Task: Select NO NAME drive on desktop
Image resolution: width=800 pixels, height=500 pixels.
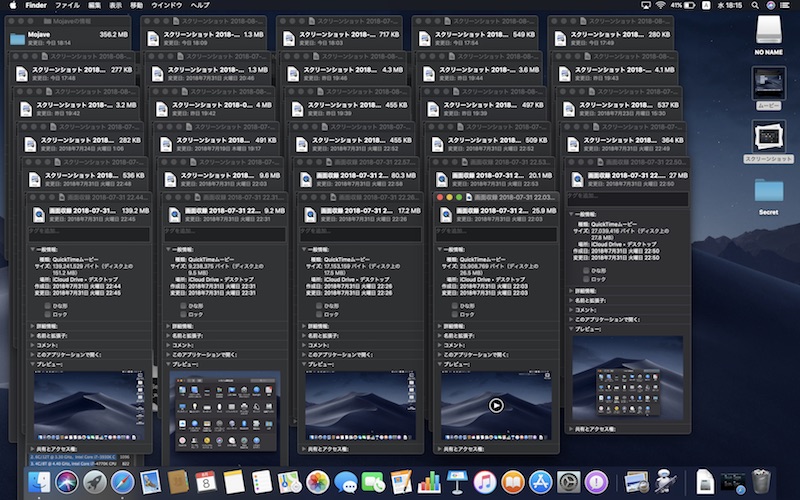Action: (768, 35)
